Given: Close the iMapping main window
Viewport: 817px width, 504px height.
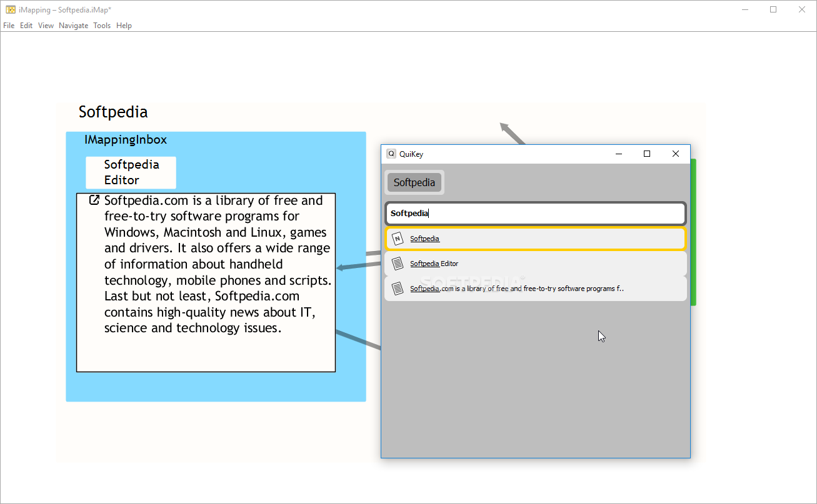Looking at the screenshot, I should click(x=802, y=9).
